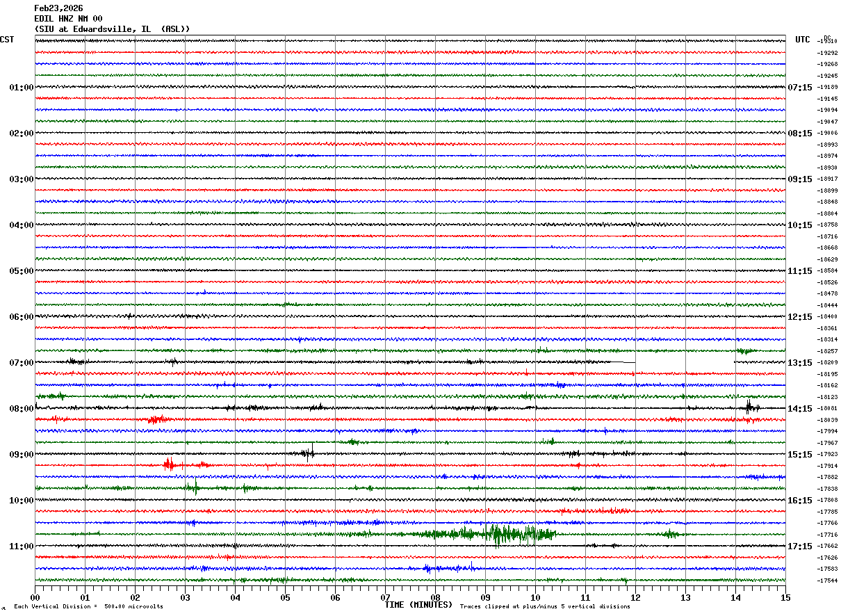This screenshot has height=616, width=841.
Task: Click the DC offset value -18081
Action: coord(828,409)
